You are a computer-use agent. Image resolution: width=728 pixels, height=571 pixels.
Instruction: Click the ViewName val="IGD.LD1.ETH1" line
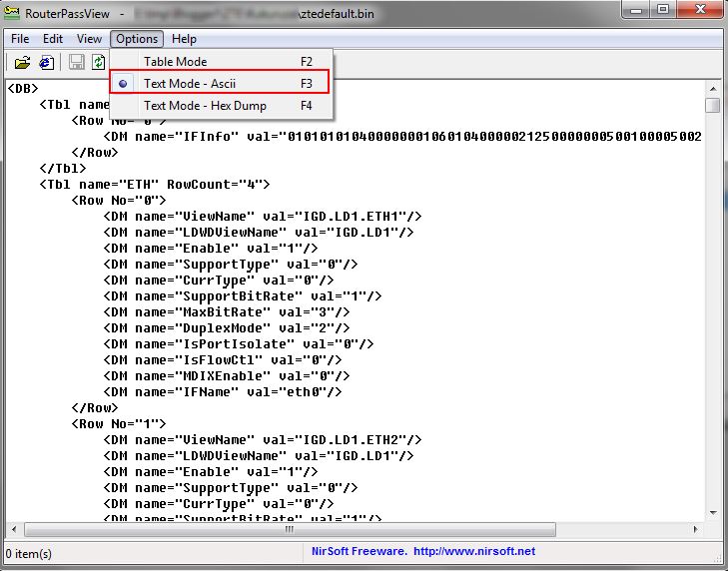coord(263,217)
